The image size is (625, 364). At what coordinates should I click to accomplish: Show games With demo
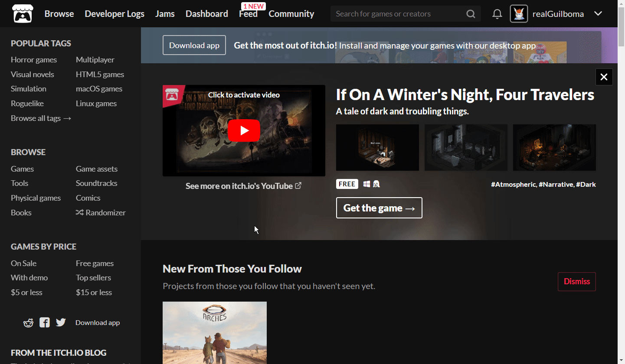point(29,278)
